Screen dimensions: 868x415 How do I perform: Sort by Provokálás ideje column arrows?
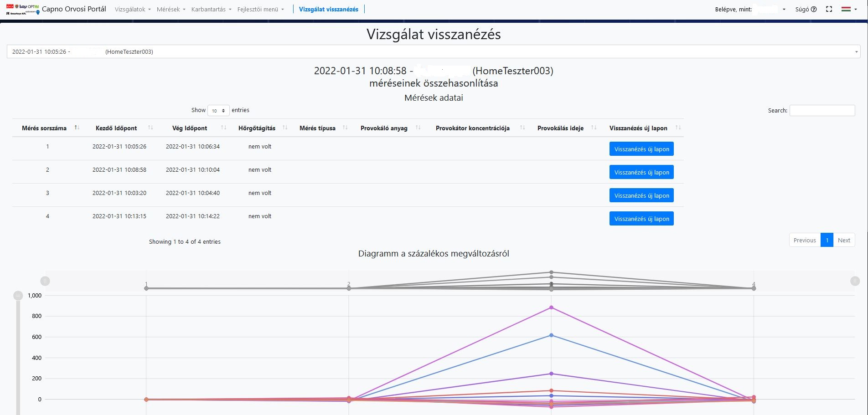tap(594, 128)
